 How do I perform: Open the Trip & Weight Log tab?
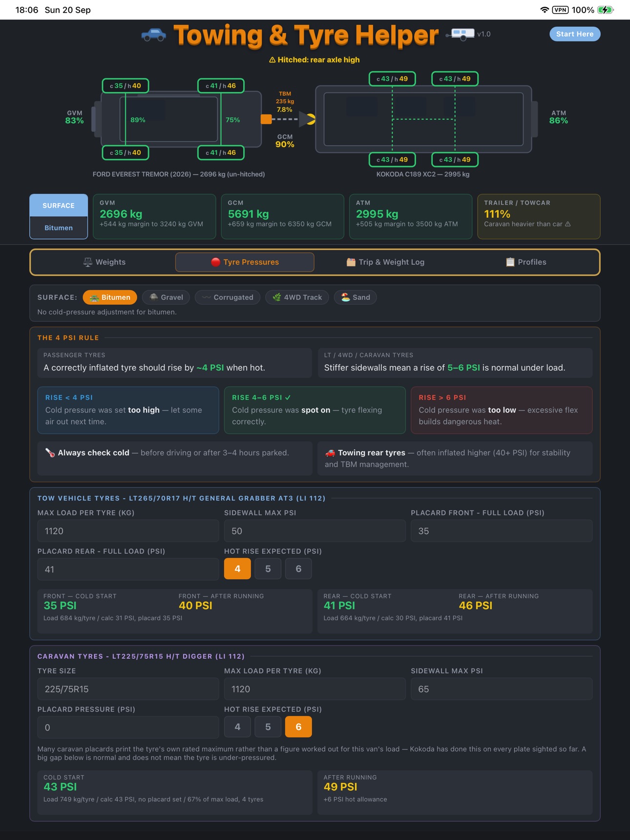coord(385,262)
